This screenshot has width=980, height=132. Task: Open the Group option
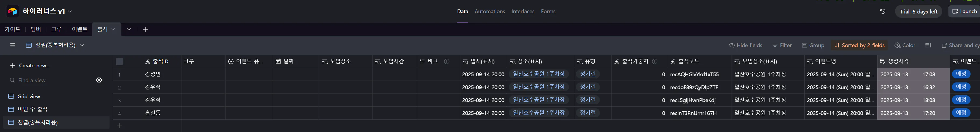(813, 45)
